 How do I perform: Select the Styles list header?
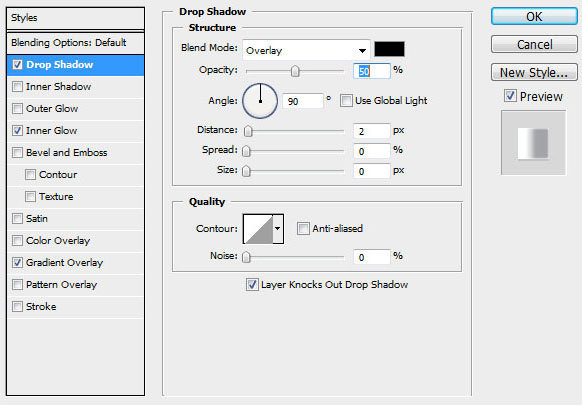pos(75,18)
